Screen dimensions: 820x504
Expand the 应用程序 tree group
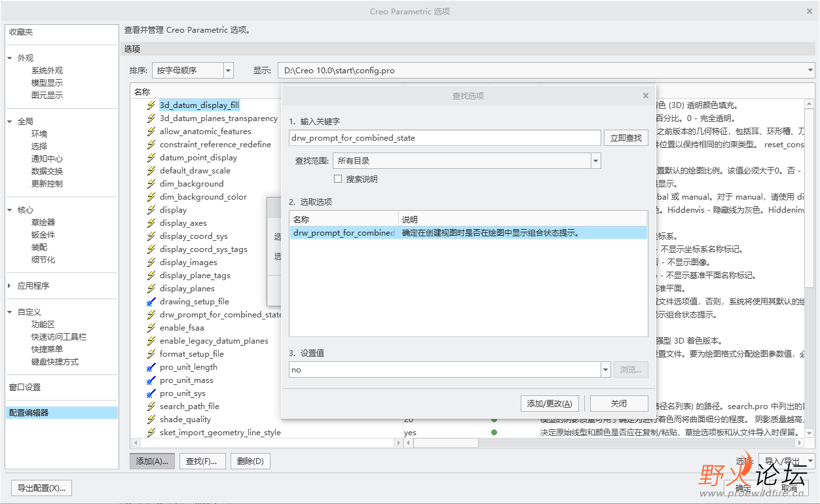click(x=10, y=286)
